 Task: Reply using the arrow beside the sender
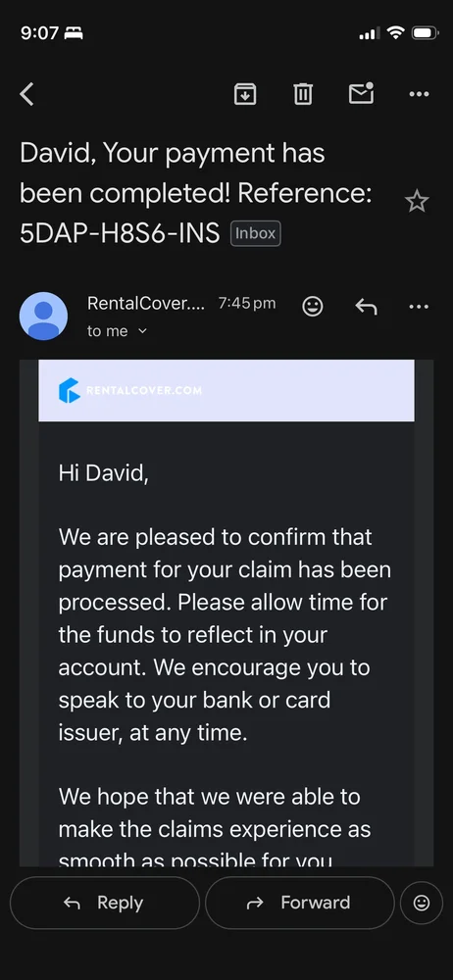[366, 306]
